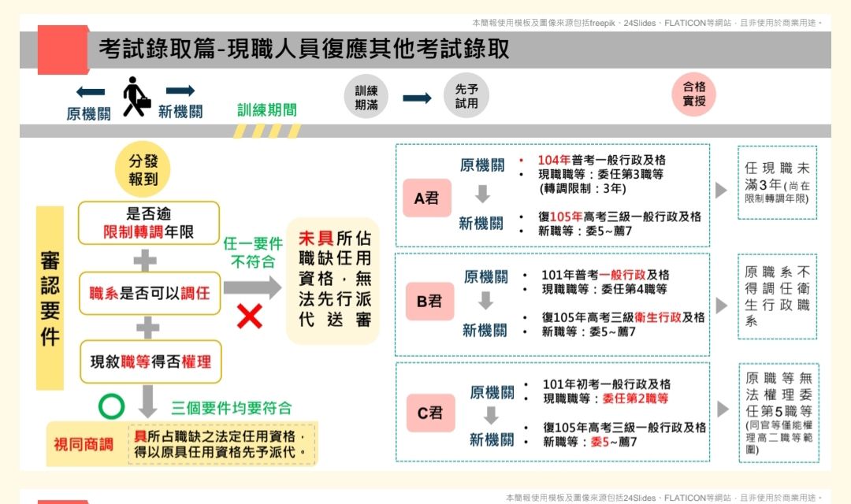Click the walking person with briefcase icon
Screen dimensions: 851x504
(x=136, y=97)
